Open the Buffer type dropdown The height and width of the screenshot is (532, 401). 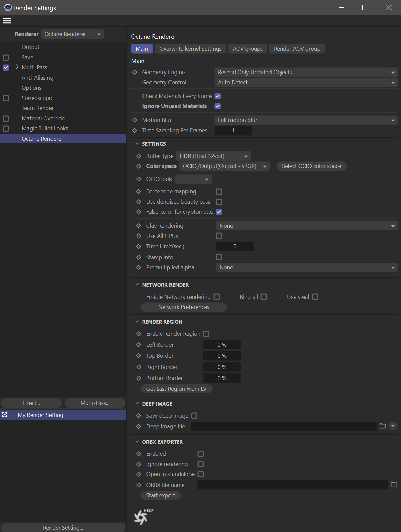[x=214, y=156]
